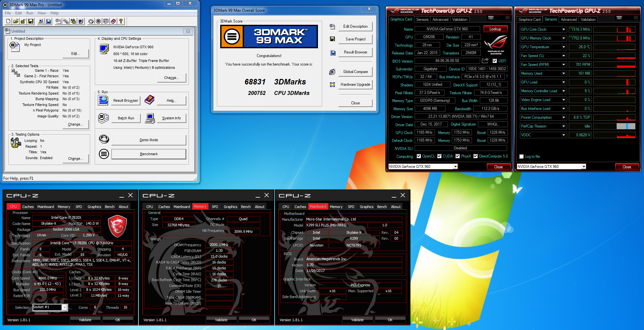This screenshot has width=644, height=330.
Task: Click the GPU Core Clock sensor graph
Action: click(614, 29)
